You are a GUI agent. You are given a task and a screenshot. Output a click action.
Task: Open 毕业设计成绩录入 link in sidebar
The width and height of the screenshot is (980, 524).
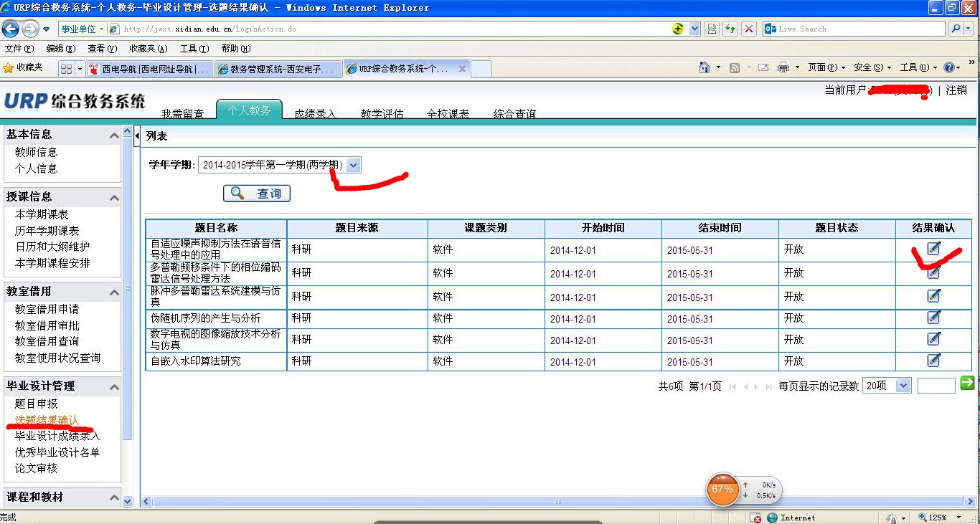coord(57,436)
